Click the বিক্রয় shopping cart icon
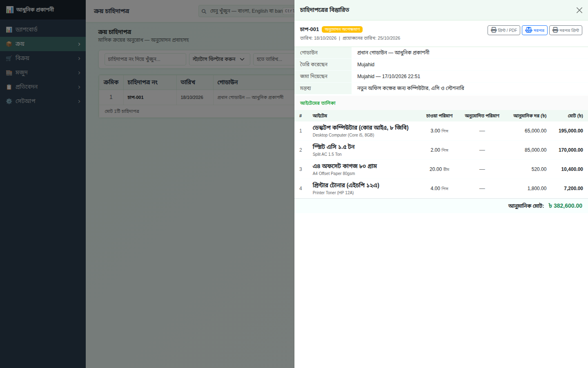This screenshot has width=588, height=368. 9,58
